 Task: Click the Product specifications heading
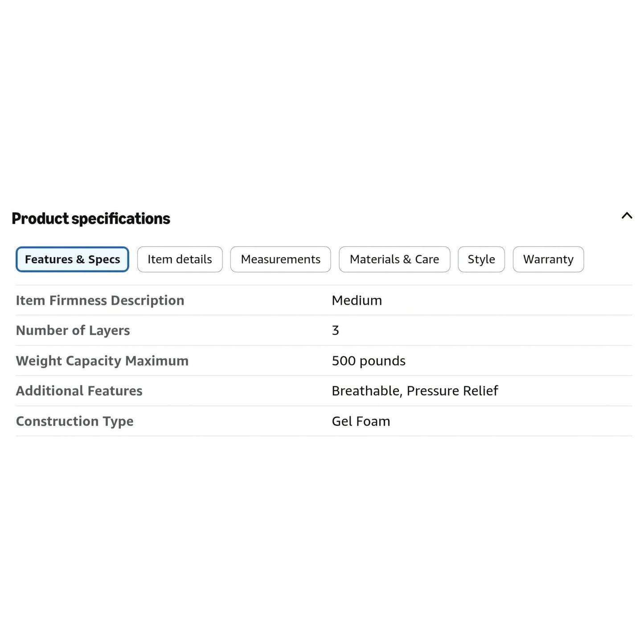91,219
